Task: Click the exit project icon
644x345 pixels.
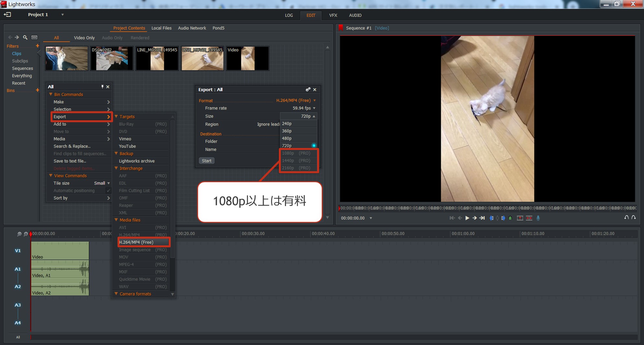Action: click(x=7, y=15)
